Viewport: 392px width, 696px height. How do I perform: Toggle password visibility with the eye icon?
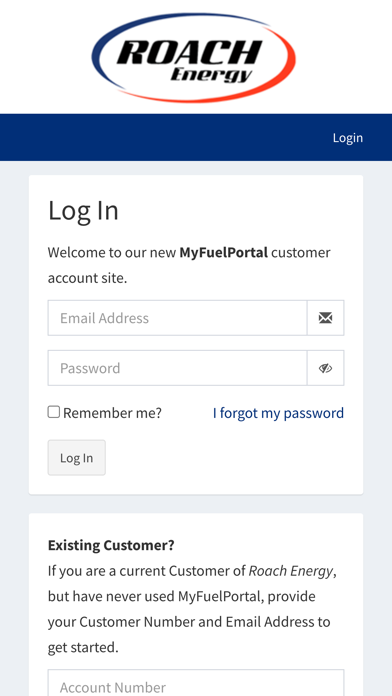click(x=325, y=368)
